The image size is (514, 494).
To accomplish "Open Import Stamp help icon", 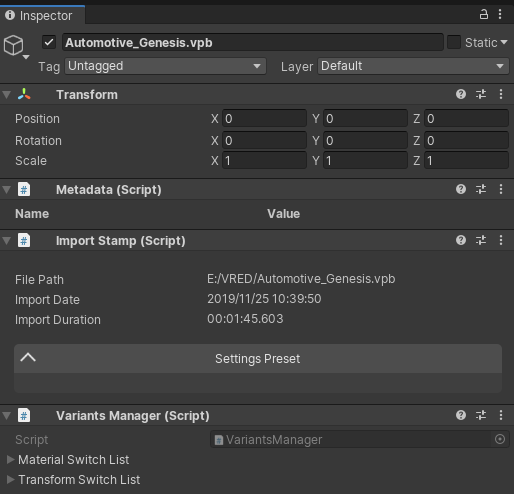I will click(461, 240).
